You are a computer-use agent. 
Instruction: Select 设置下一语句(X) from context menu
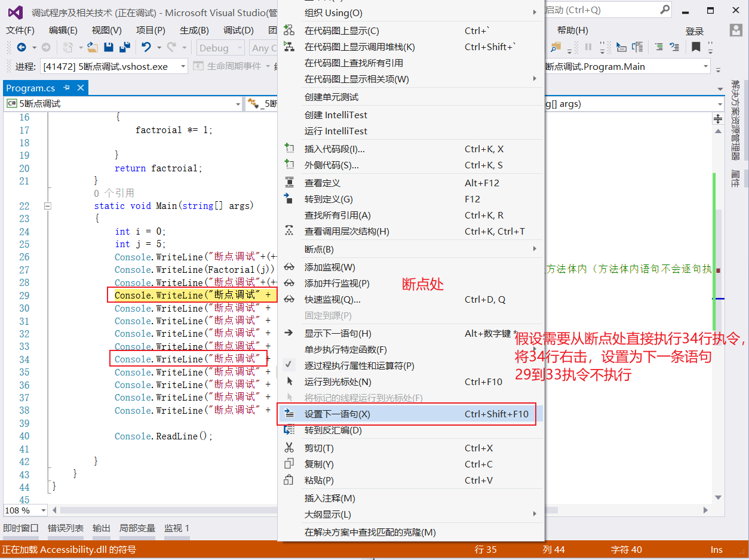tap(410, 414)
